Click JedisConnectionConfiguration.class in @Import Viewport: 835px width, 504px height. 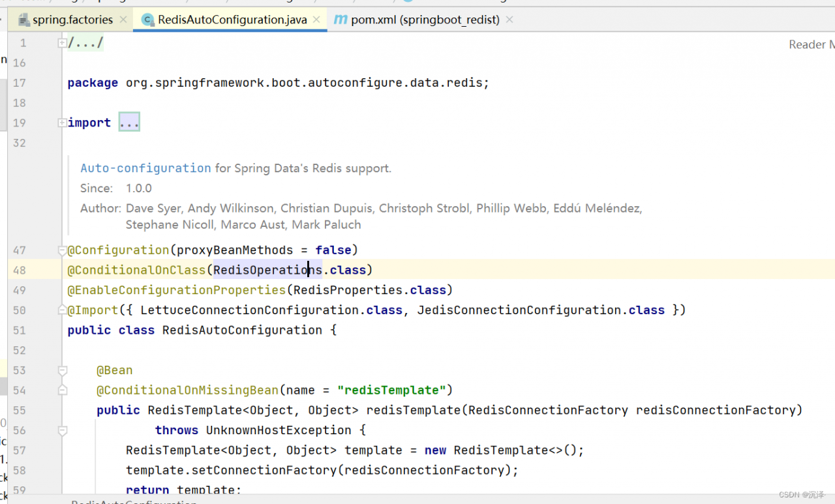[541, 310]
